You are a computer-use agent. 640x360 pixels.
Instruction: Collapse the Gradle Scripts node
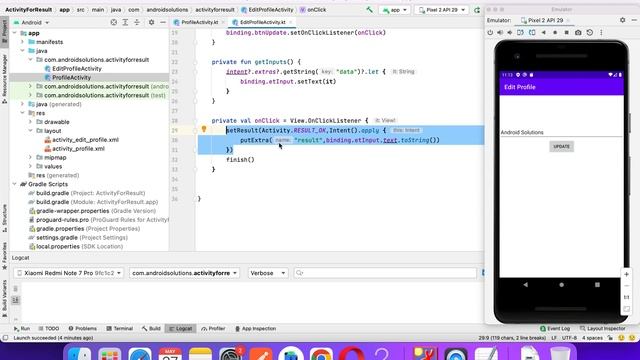(x=15, y=184)
